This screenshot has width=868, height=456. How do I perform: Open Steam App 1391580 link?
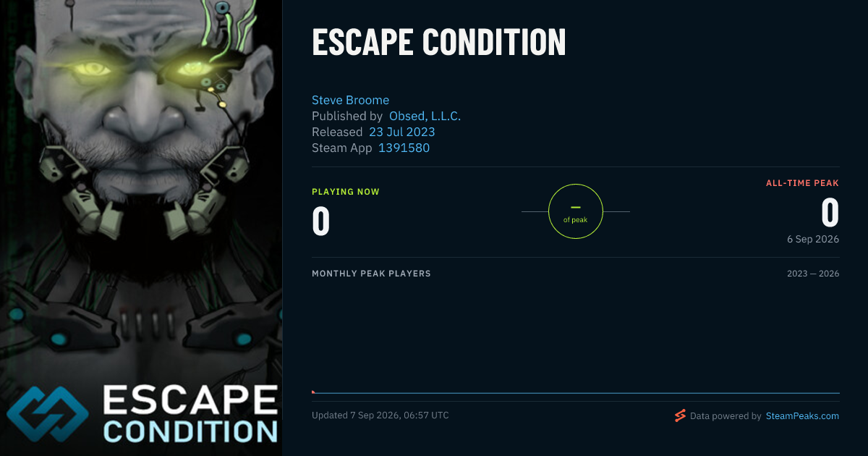[404, 148]
